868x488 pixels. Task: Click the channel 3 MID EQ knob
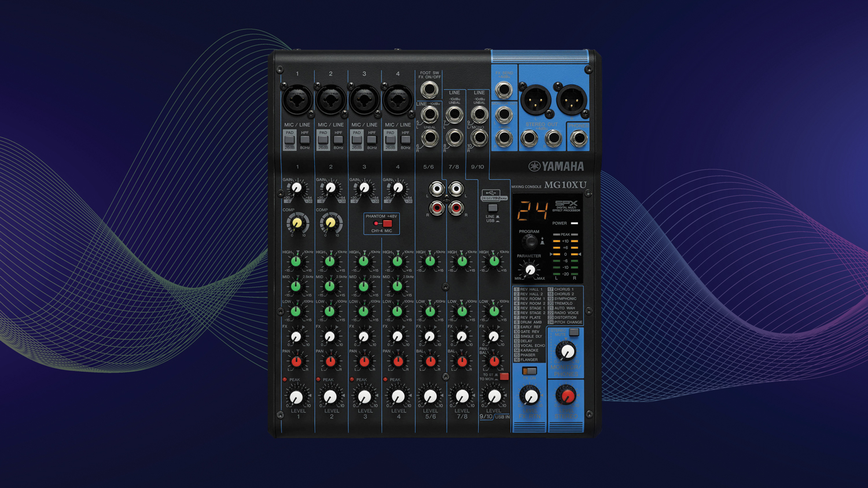click(363, 286)
